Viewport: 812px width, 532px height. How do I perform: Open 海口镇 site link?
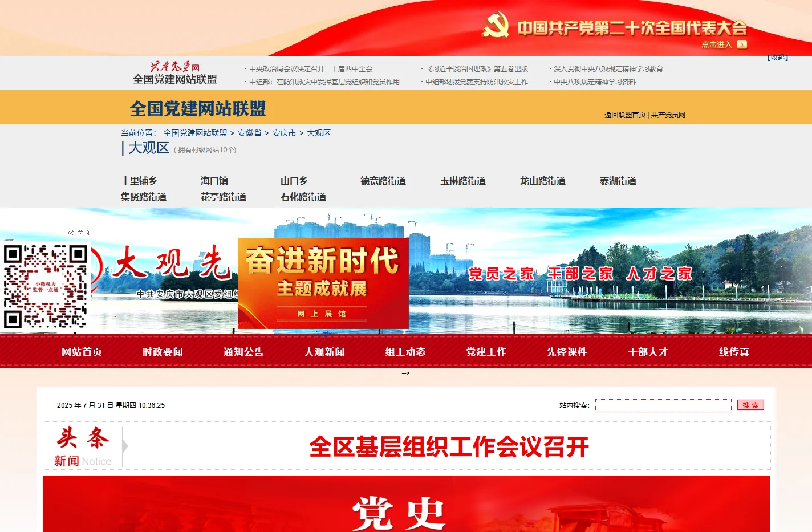(x=214, y=181)
